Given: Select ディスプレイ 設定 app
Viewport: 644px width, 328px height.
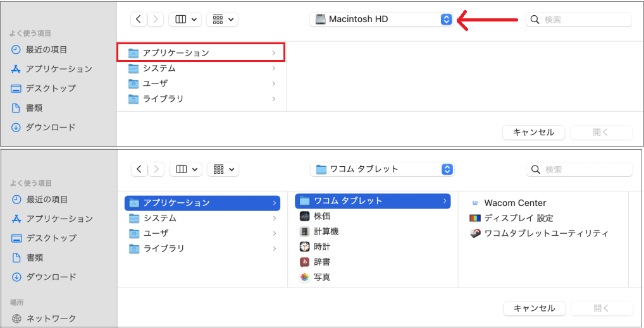Looking at the screenshot, I should tap(512, 218).
